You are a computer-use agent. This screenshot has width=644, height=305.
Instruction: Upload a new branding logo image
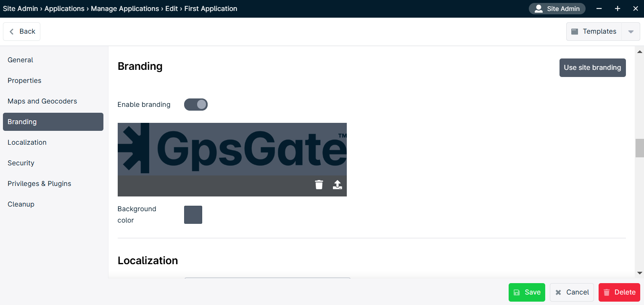pos(337,185)
